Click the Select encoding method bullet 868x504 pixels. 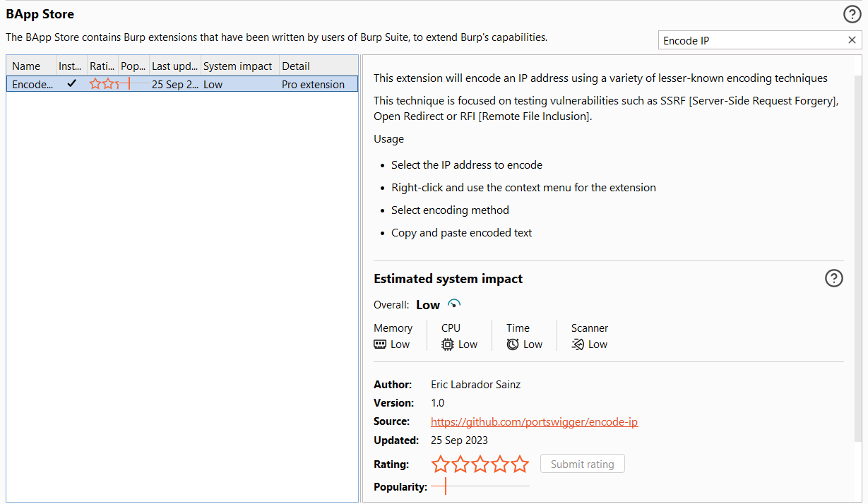(x=450, y=210)
